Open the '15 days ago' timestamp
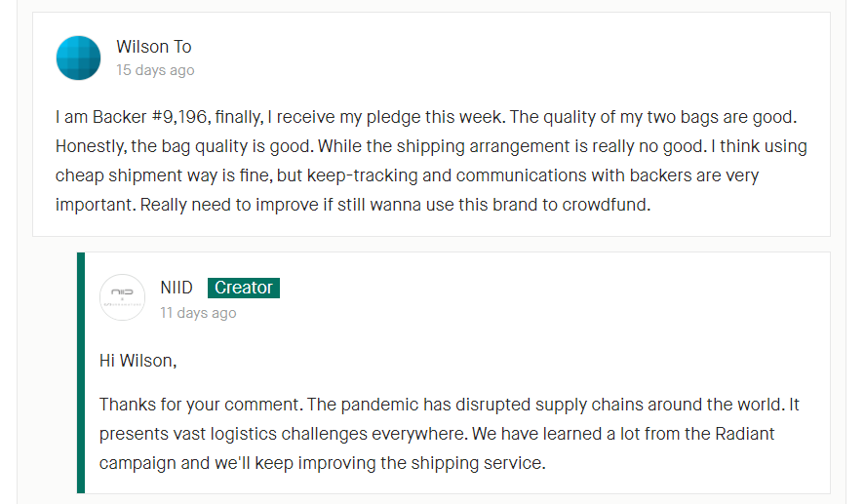Image resolution: width=865 pixels, height=504 pixels. point(155,70)
